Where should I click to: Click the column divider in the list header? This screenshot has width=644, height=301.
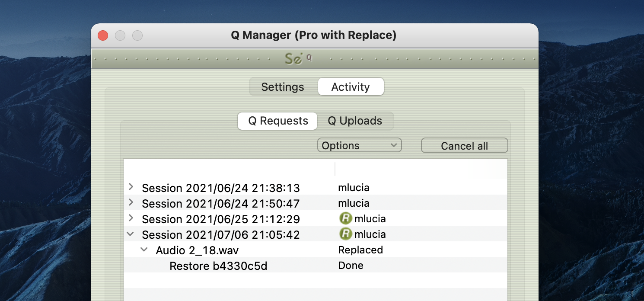pos(335,169)
